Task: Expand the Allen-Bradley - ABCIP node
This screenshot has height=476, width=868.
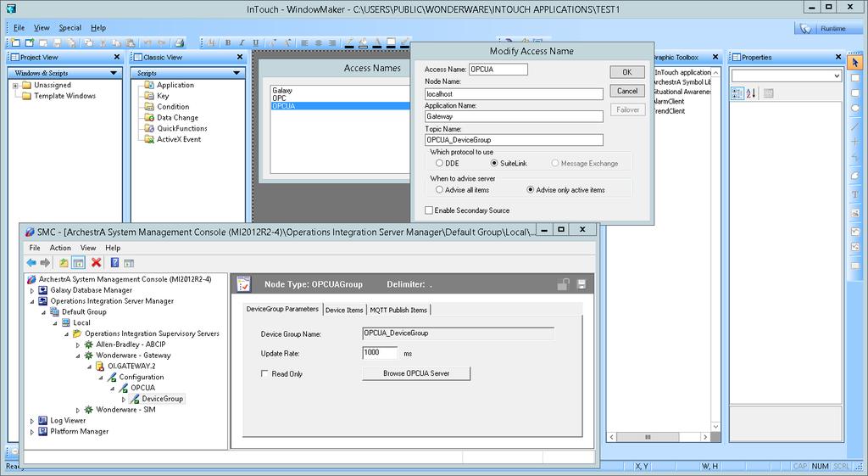Action: pos(78,344)
